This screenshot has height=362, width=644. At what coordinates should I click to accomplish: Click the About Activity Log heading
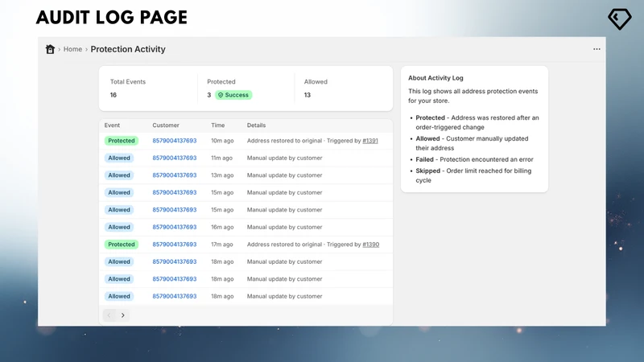[x=436, y=78]
